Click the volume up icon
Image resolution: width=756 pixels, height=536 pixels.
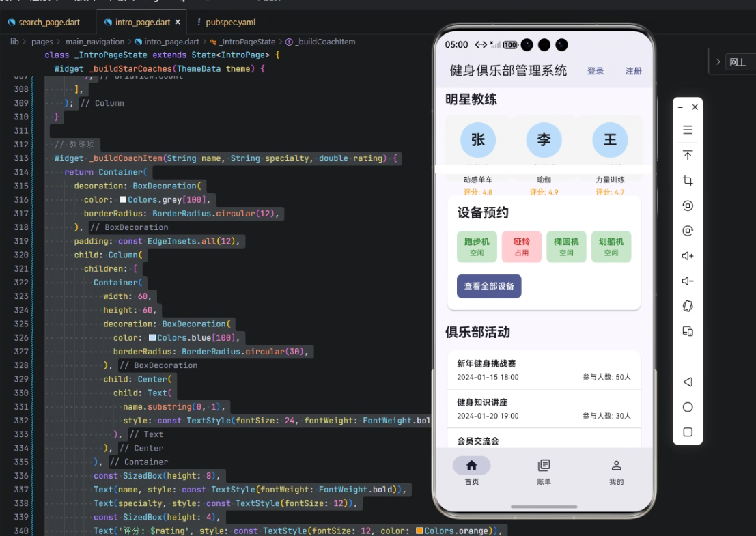tap(688, 255)
